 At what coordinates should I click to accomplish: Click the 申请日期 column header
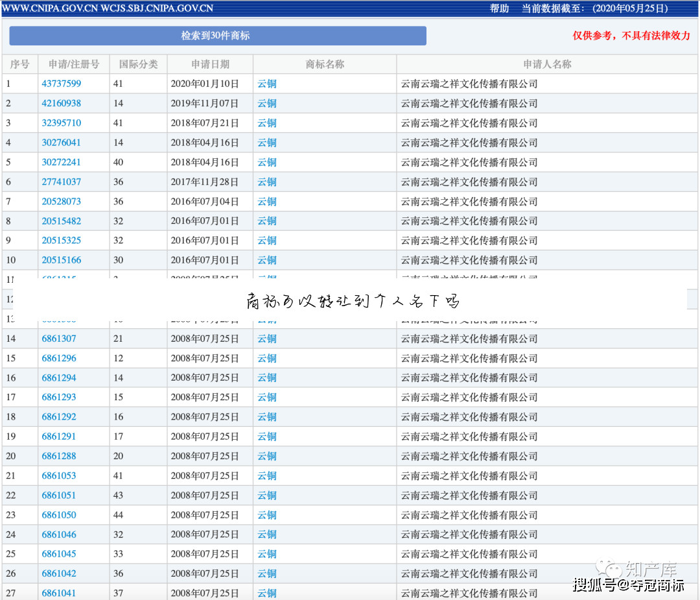tap(210, 64)
